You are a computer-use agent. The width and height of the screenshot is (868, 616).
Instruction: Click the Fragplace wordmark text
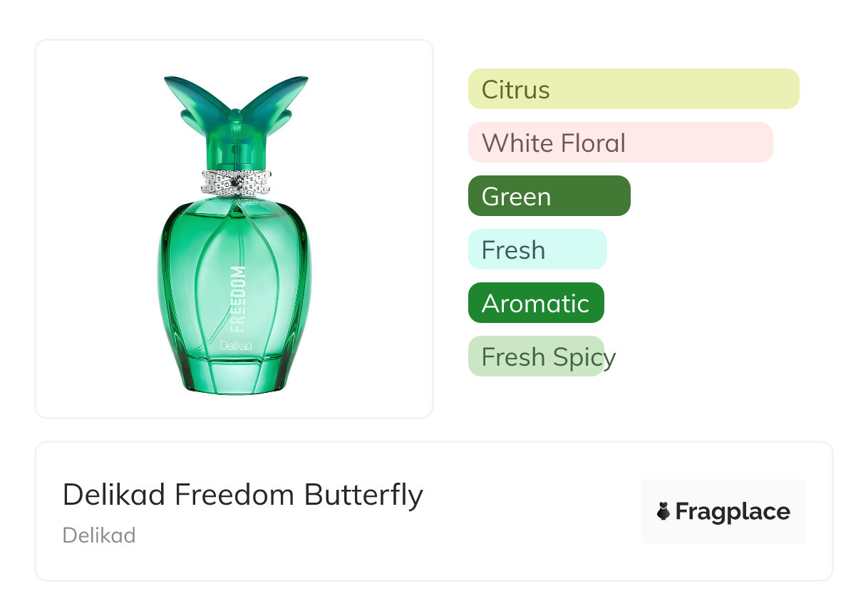733,511
